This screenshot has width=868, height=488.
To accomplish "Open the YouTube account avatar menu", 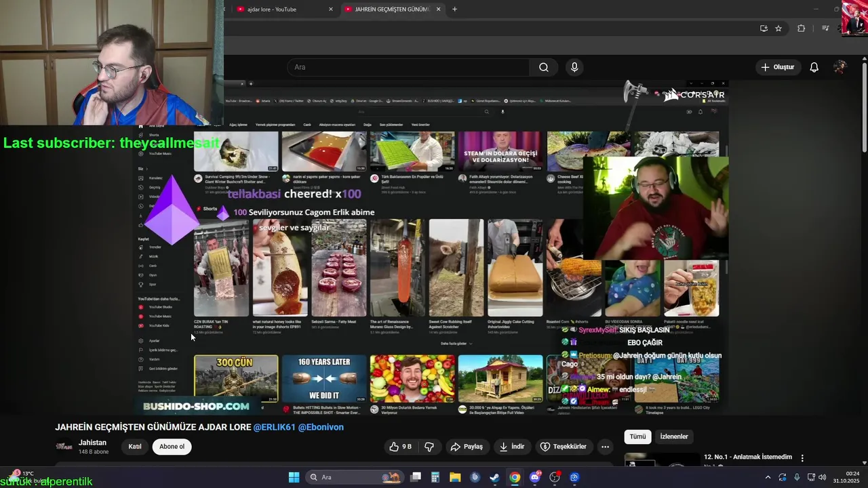I will point(840,67).
